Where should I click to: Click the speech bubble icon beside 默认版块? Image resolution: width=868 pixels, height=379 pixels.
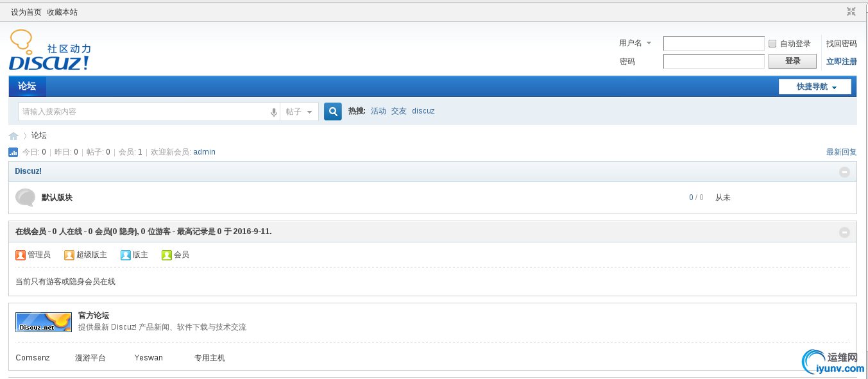26,198
